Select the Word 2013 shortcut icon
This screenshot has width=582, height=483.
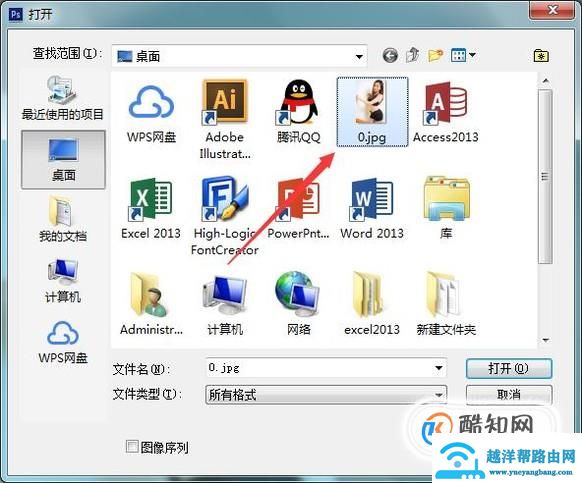click(x=371, y=199)
